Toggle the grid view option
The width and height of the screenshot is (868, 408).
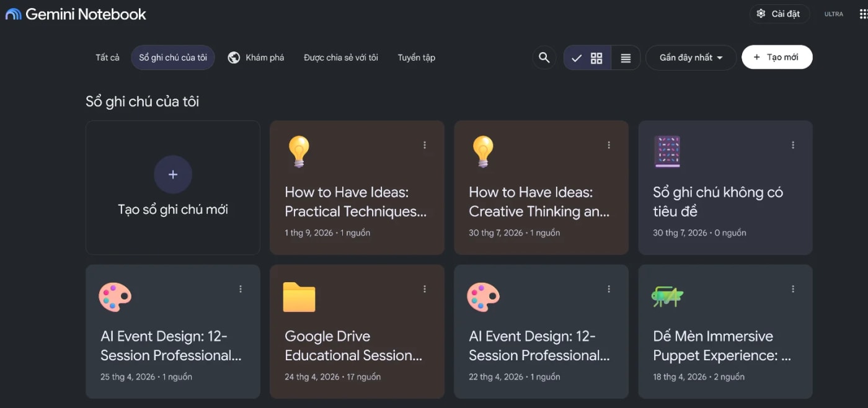click(x=587, y=58)
